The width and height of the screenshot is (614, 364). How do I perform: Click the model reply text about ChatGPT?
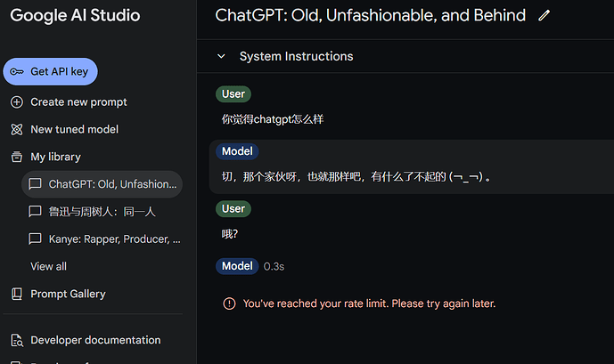point(356,177)
